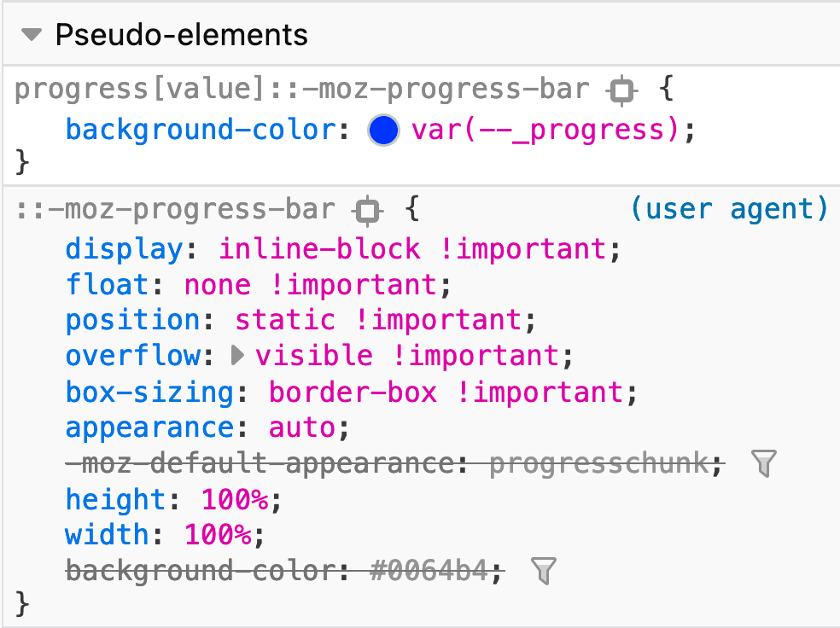Click the static value of position
The height and width of the screenshot is (628, 840).
[x=286, y=320]
